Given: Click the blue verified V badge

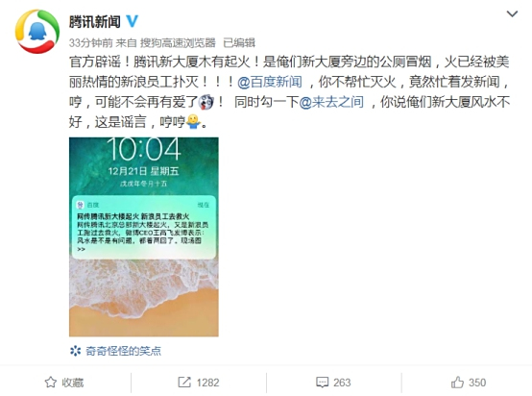Looking at the screenshot, I should pos(133,21).
